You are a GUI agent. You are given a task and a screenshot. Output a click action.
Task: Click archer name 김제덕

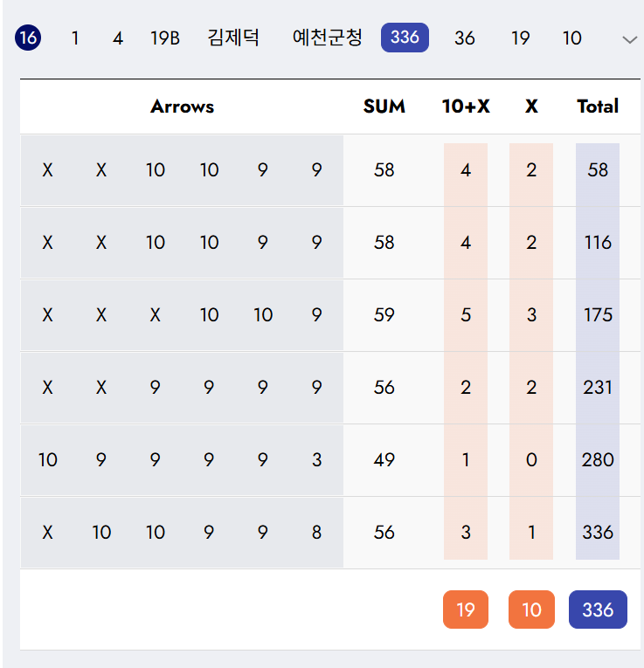point(233,38)
